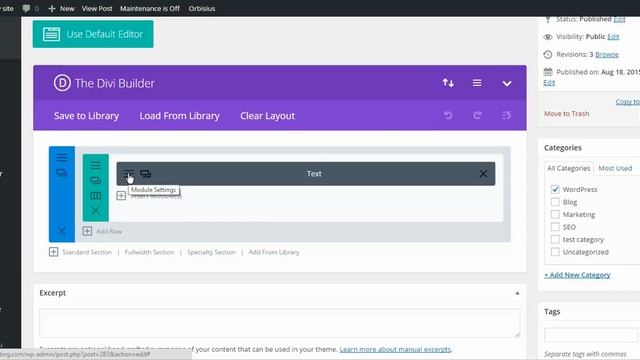Image resolution: width=640 pixels, height=360 pixels.
Task: Click View Post in admin bar
Action: [x=97, y=8]
